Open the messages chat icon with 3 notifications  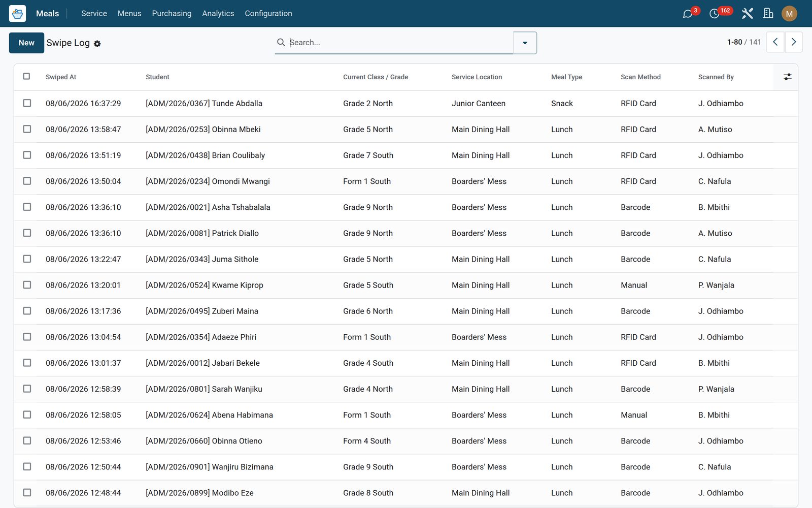click(x=688, y=14)
